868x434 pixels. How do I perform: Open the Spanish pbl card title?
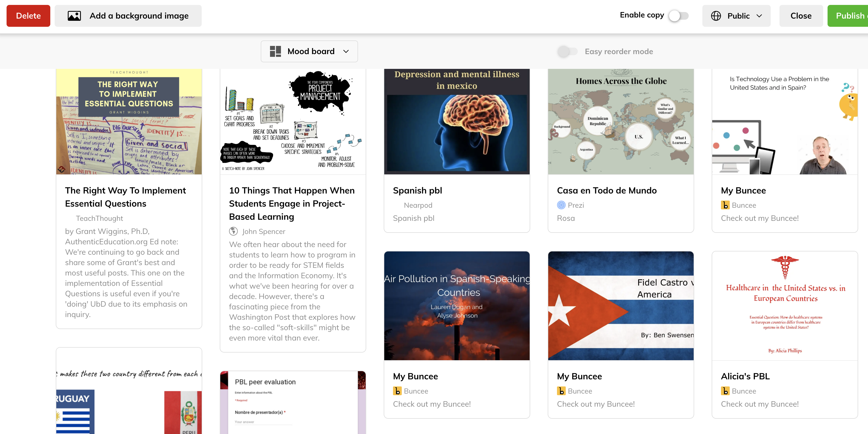[417, 190]
